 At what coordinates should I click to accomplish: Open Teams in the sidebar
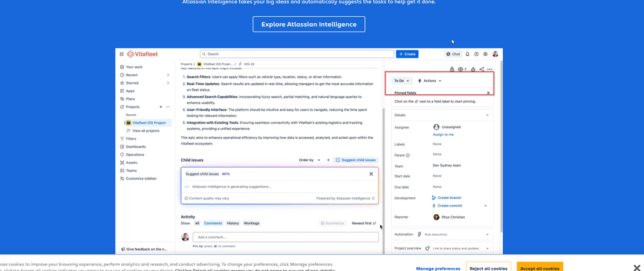pyautogui.click(x=132, y=170)
